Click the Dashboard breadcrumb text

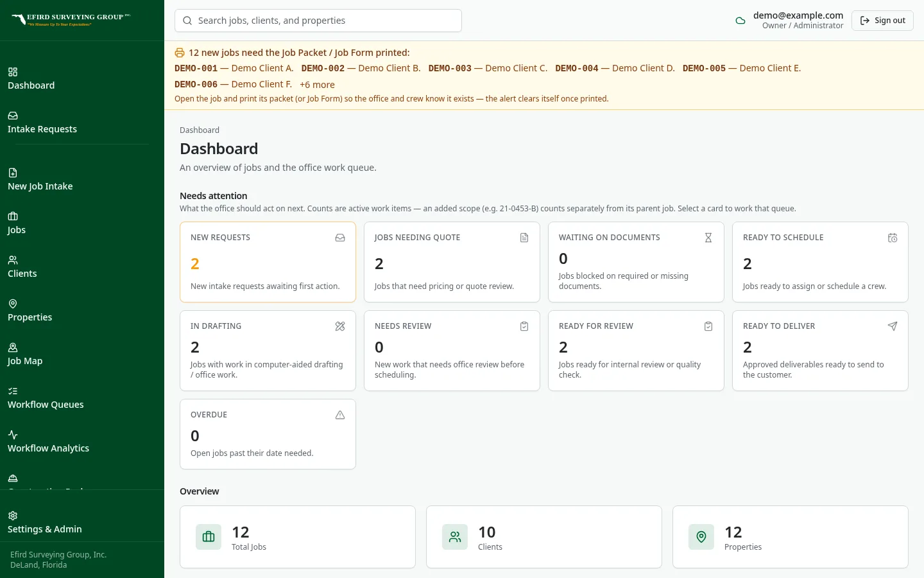[200, 130]
